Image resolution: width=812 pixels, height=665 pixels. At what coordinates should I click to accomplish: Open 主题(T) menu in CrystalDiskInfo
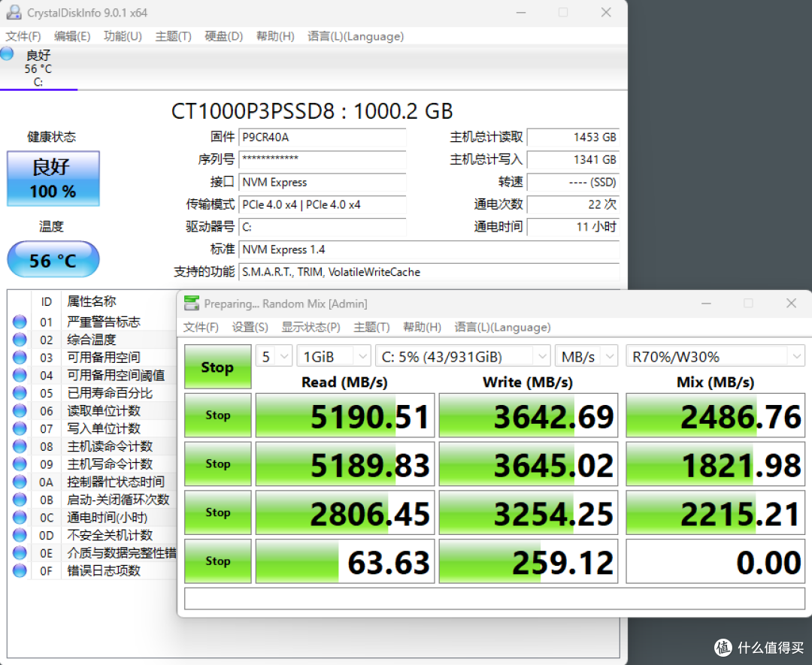point(174,36)
